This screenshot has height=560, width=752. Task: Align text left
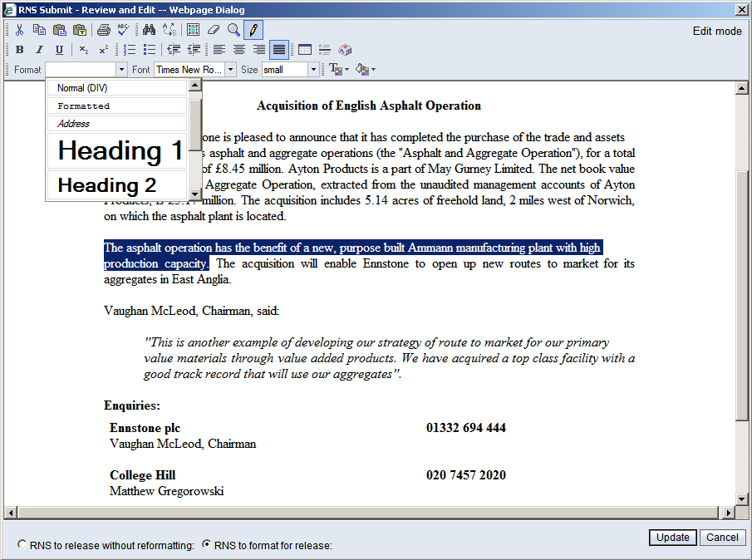(x=219, y=49)
